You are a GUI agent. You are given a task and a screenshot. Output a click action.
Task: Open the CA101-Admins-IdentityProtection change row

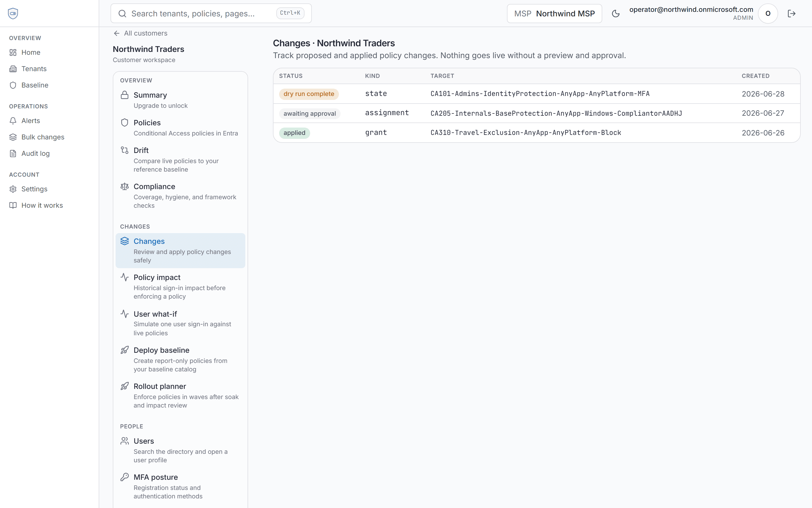[537, 94]
